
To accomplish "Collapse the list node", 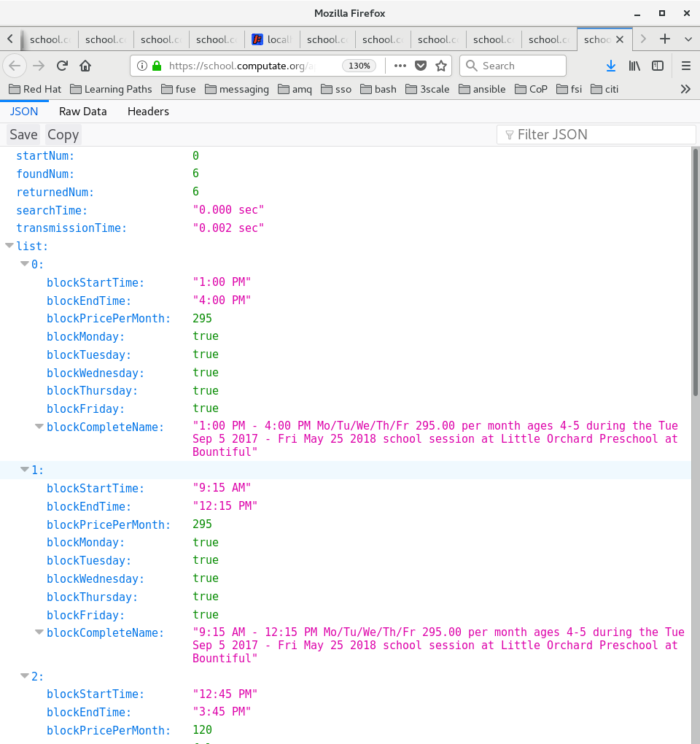I will (x=9, y=246).
